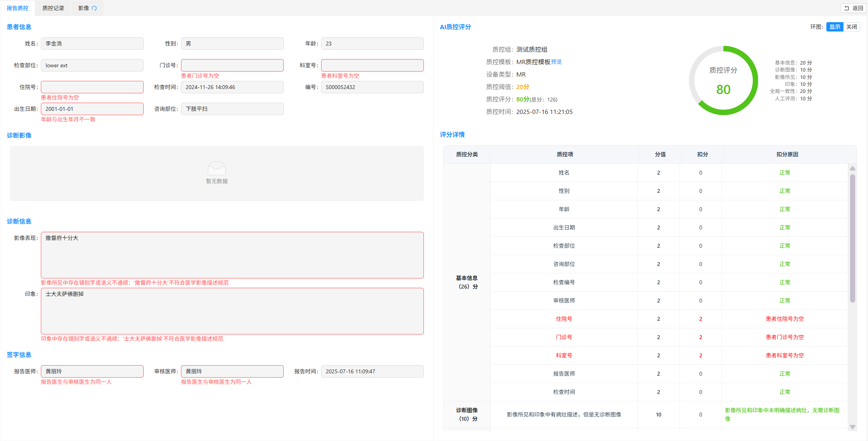Open the 报告质控 tab
Screen dimensions: 868x441
coord(18,8)
